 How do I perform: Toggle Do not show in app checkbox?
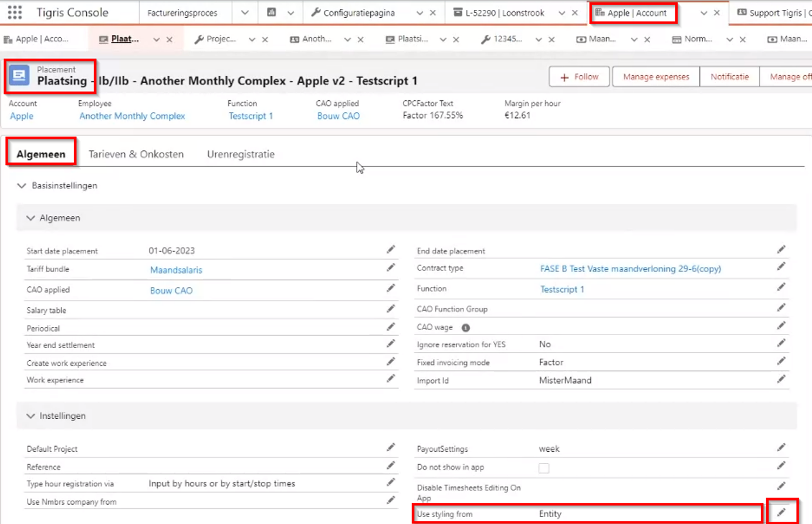click(544, 468)
